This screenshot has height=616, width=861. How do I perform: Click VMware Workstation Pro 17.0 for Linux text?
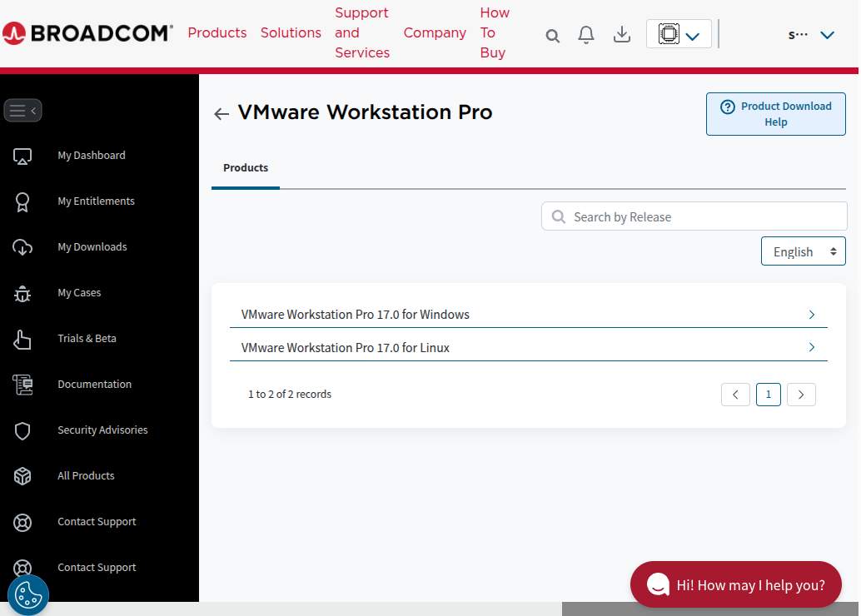(345, 348)
